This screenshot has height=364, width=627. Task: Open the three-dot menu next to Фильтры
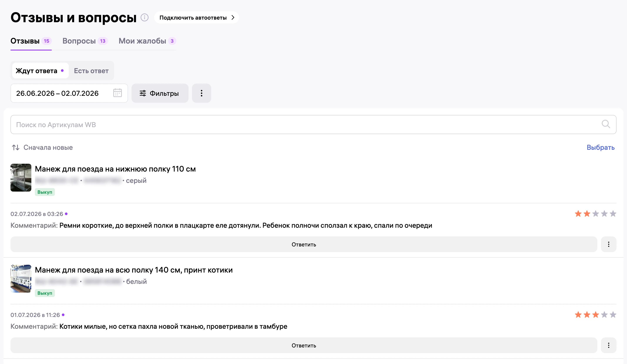(x=202, y=93)
